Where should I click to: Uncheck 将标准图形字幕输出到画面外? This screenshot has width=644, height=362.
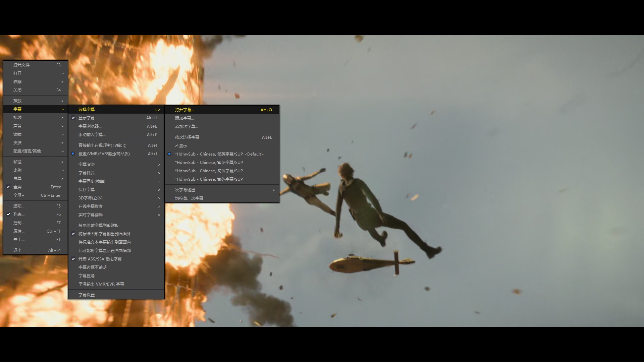pos(104,234)
